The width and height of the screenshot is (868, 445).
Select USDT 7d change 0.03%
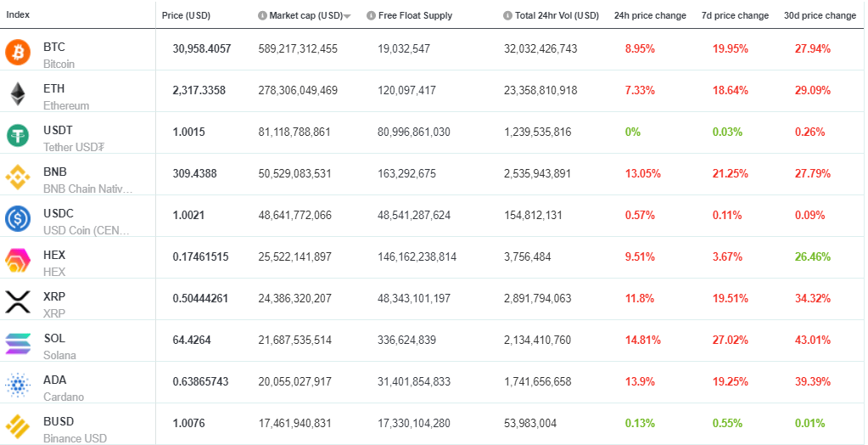[x=727, y=132]
